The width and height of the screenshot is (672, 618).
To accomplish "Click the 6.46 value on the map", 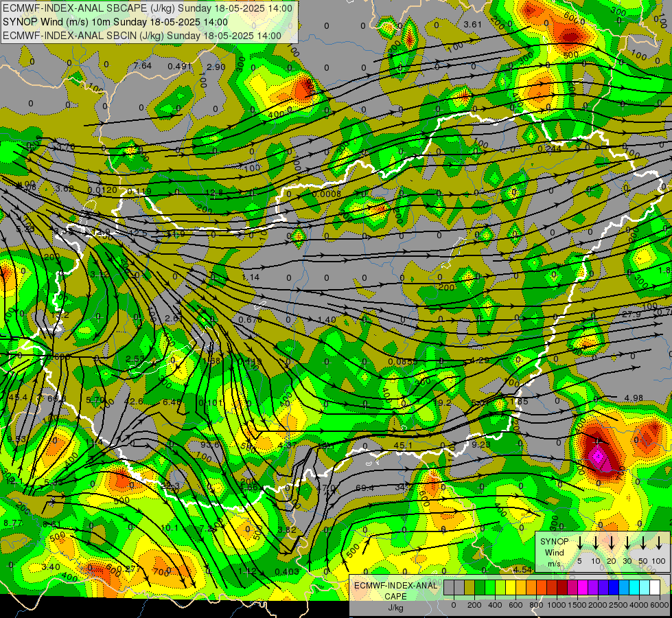I will [x=172, y=402].
